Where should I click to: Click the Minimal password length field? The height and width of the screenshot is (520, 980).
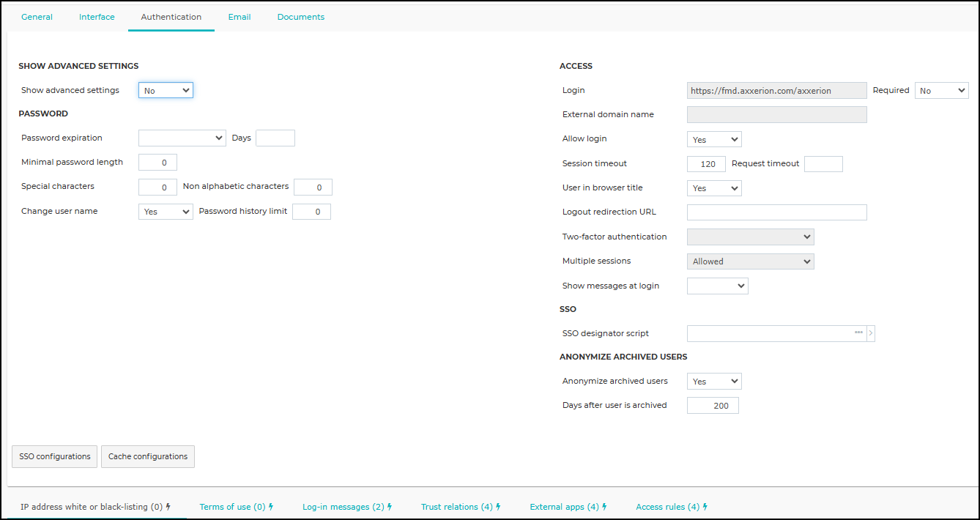click(x=157, y=163)
